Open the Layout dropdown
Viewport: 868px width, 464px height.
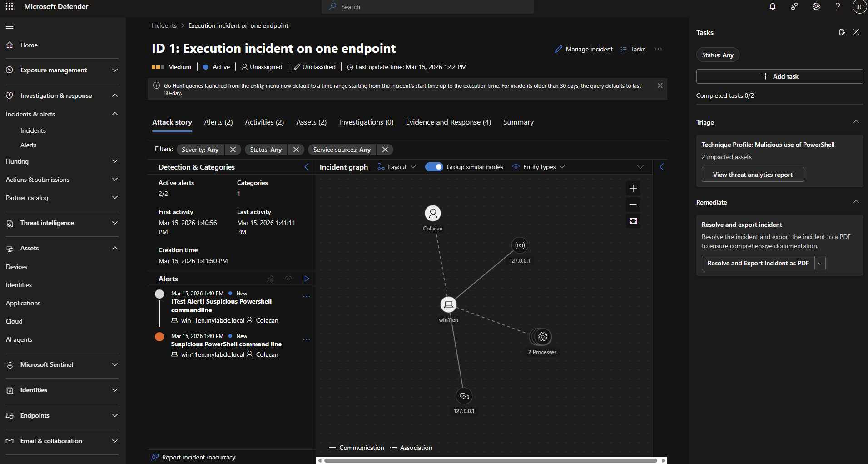pos(397,167)
